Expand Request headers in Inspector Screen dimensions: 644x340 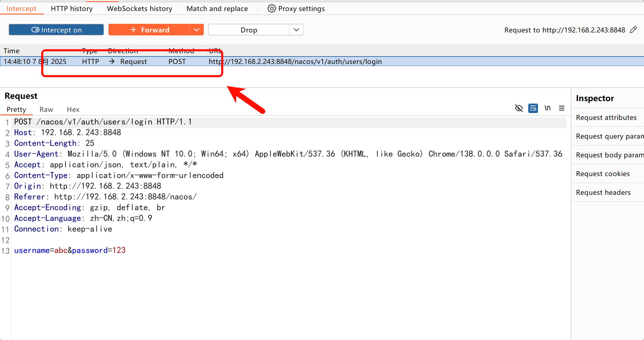click(603, 192)
